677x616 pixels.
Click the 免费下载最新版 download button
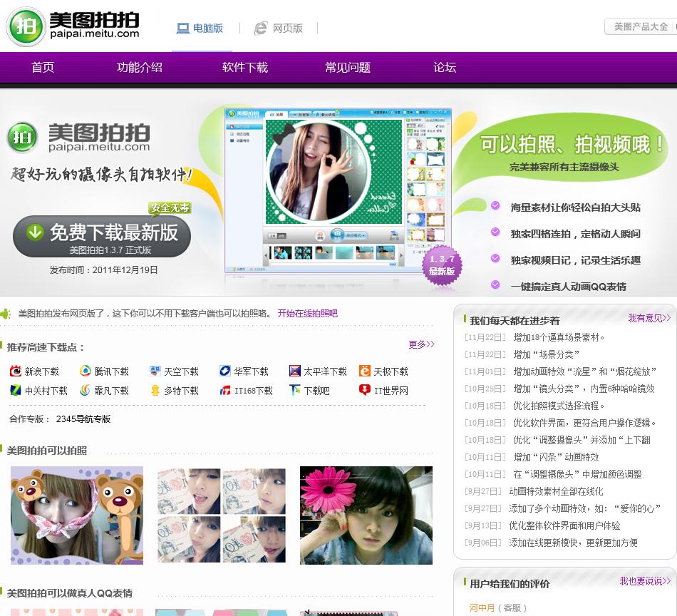click(x=102, y=236)
